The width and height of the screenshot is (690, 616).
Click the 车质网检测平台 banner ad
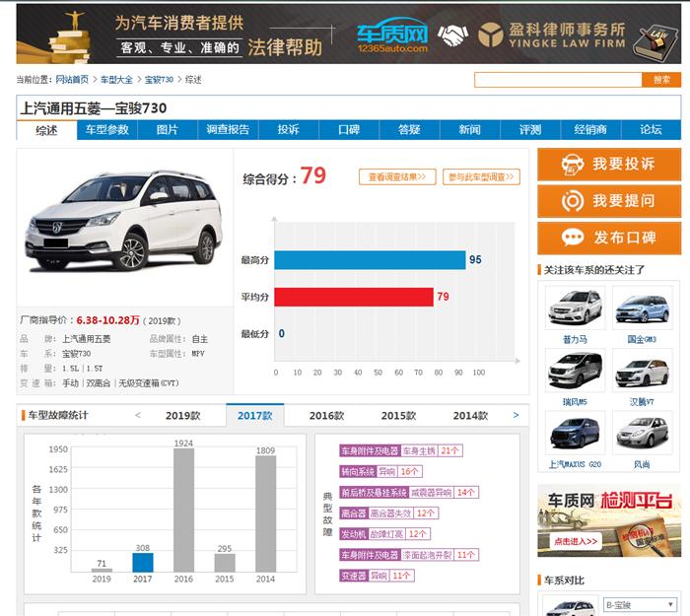point(609,520)
